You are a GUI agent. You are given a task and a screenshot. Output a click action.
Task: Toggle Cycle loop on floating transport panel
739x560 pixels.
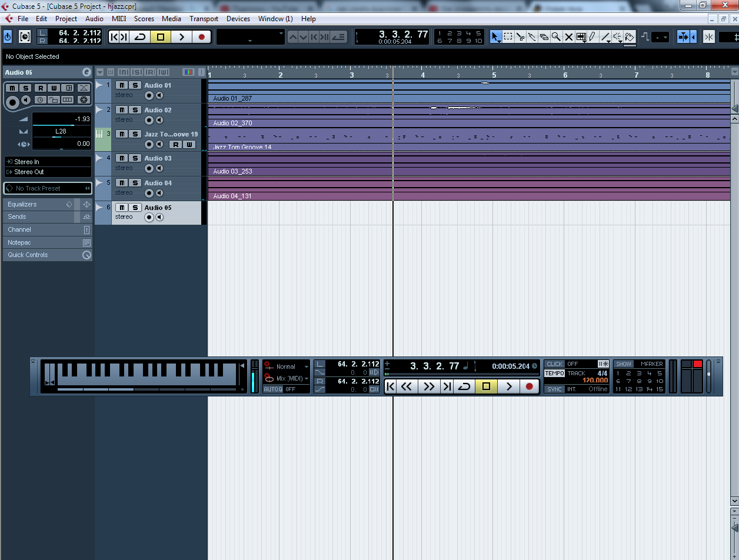[x=464, y=386]
